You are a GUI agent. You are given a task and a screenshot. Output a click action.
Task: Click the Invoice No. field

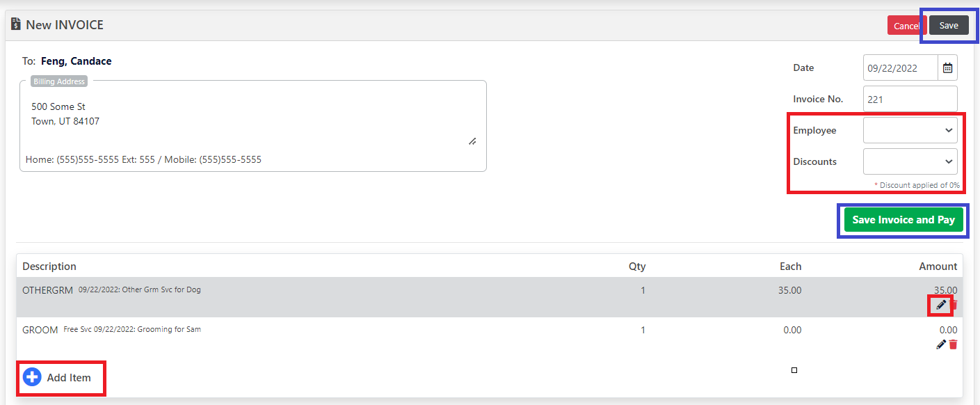pos(910,100)
